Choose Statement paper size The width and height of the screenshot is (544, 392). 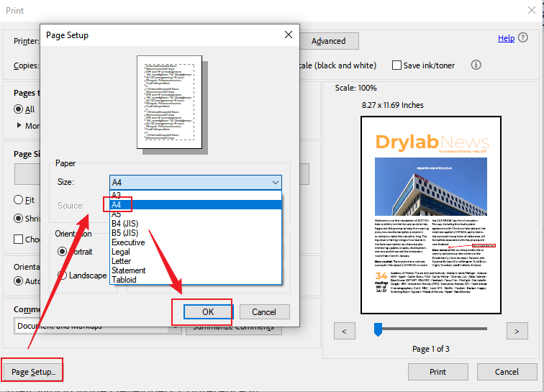(x=196, y=270)
